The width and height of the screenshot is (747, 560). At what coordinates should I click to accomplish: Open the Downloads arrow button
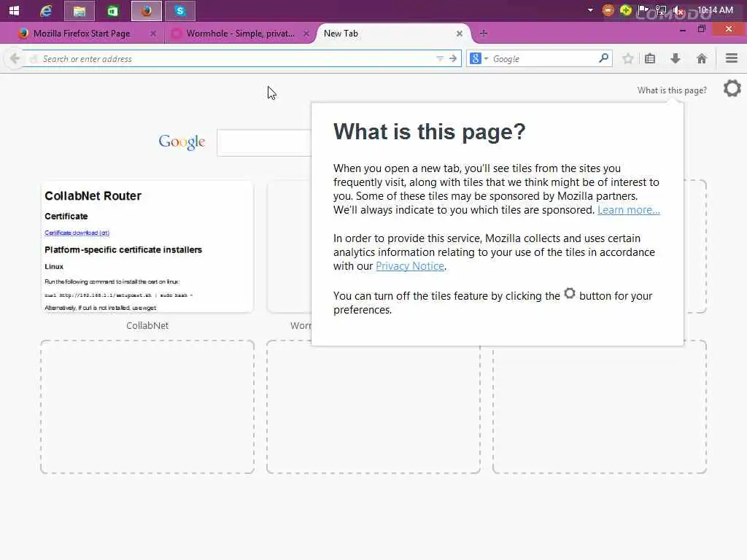click(675, 58)
